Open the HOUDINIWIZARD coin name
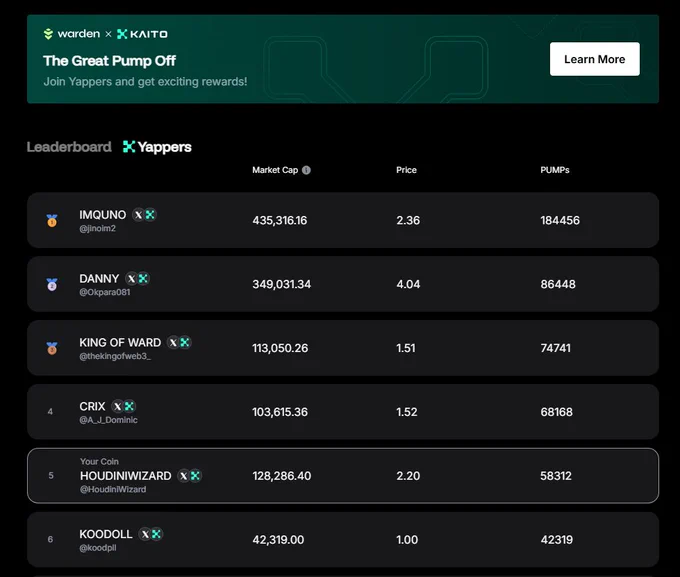 tap(126, 476)
